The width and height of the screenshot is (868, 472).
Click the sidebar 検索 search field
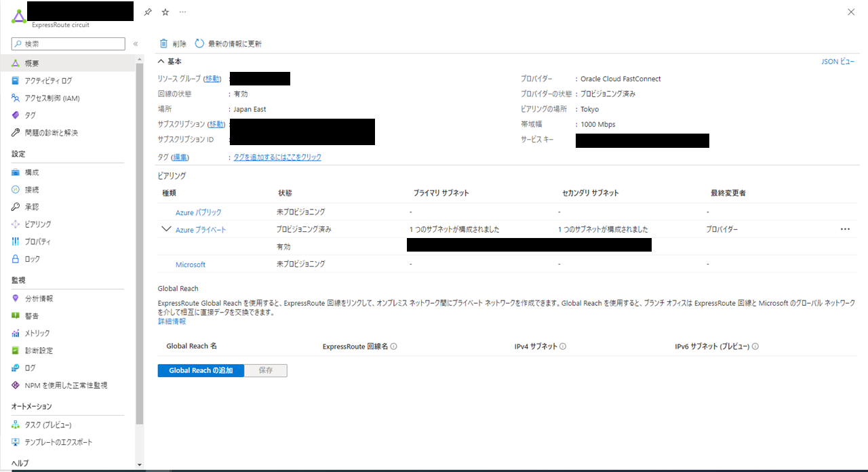pyautogui.click(x=68, y=43)
